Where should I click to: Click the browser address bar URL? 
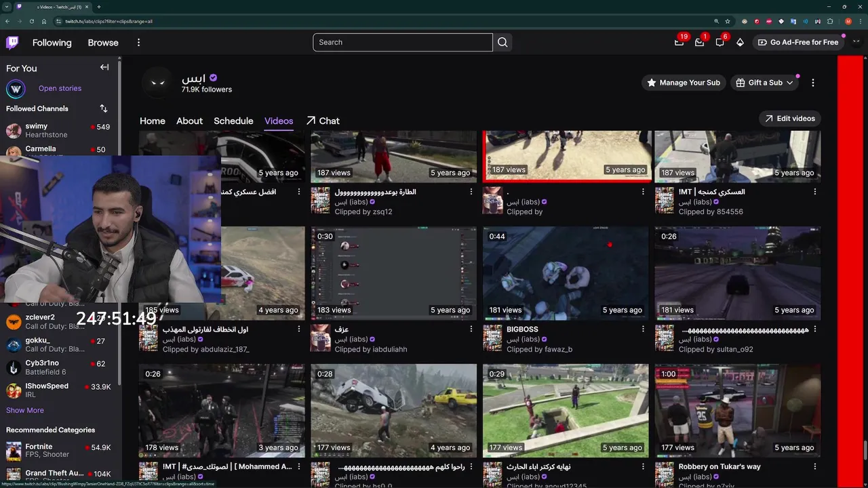108,21
